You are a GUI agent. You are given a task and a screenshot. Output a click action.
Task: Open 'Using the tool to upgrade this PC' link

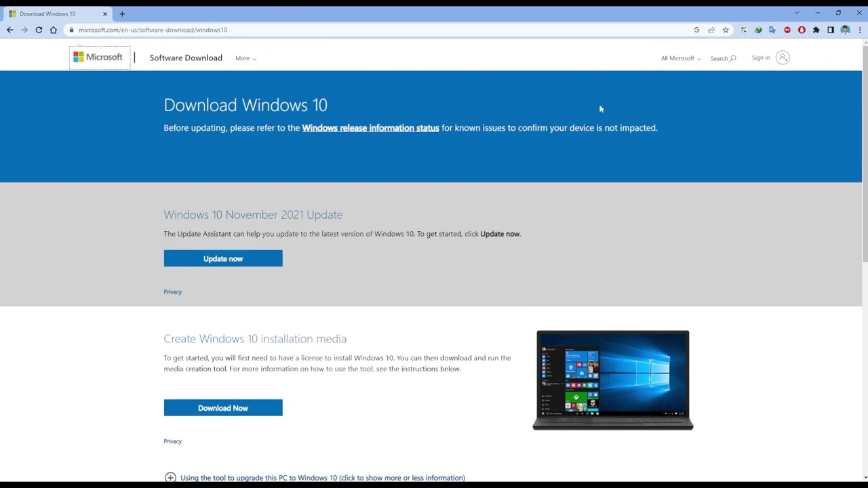(x=323, y=478)
